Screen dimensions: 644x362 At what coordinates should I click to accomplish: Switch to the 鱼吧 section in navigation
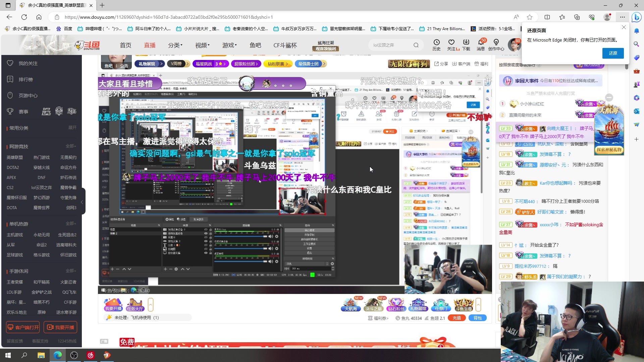click(x=255, y=45)
